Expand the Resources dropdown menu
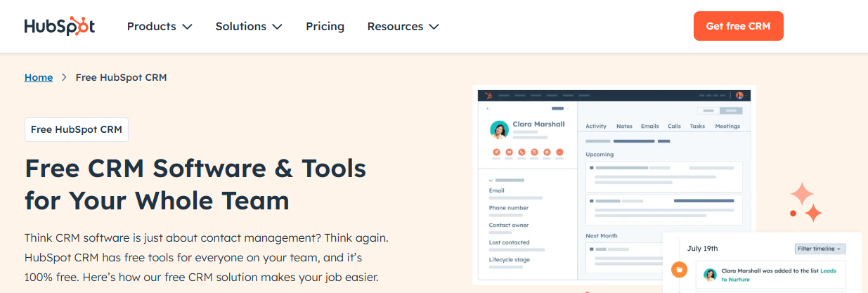 click(x=403, y=26)
